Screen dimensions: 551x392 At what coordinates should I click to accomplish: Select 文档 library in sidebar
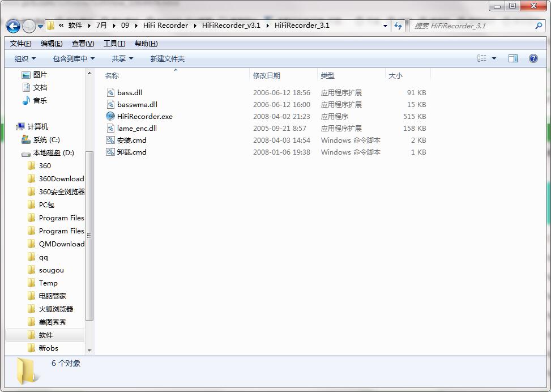pos(34,88)
